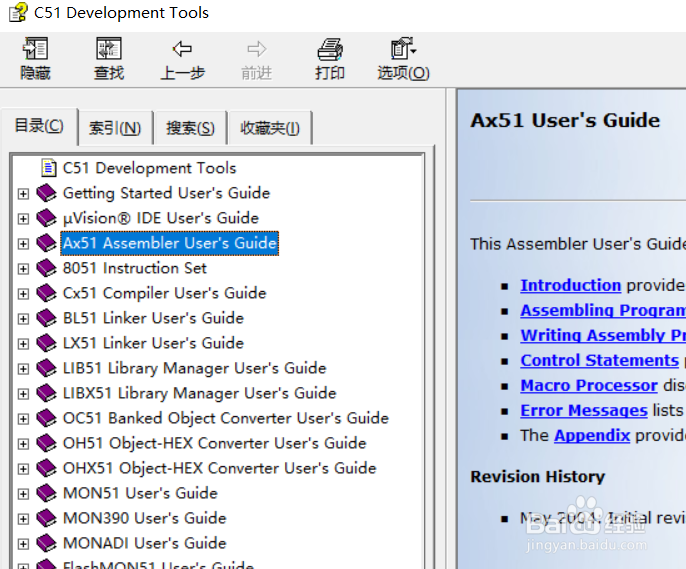Click book icon beside LIBX51 Library Manager
The height and width of the screenshot is (569, 686).
(x=46, y=393)
